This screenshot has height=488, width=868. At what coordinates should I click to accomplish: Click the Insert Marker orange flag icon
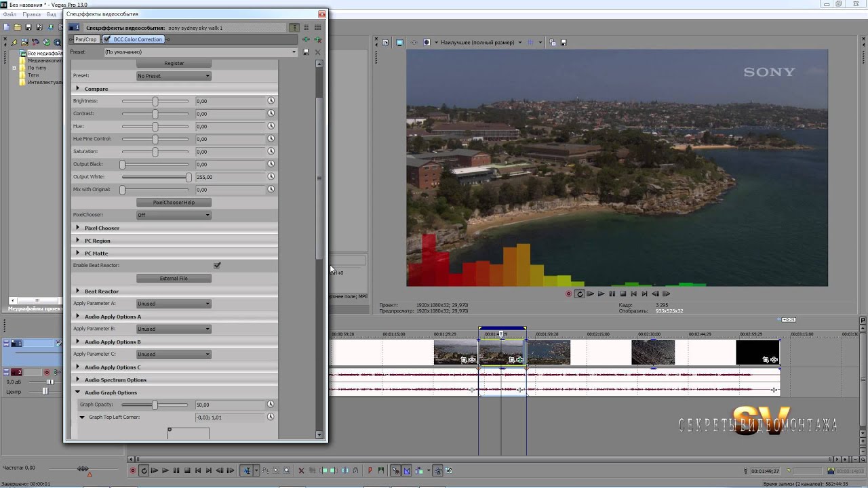click(370, 470)
